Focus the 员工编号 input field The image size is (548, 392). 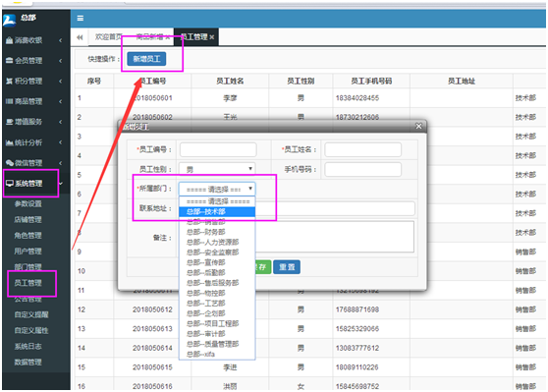(x=218, y=149)
